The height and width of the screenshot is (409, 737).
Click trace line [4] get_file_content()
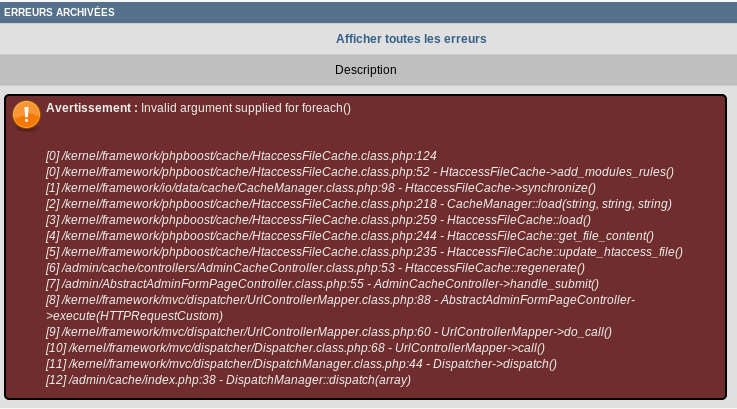[x=349, y=236]
